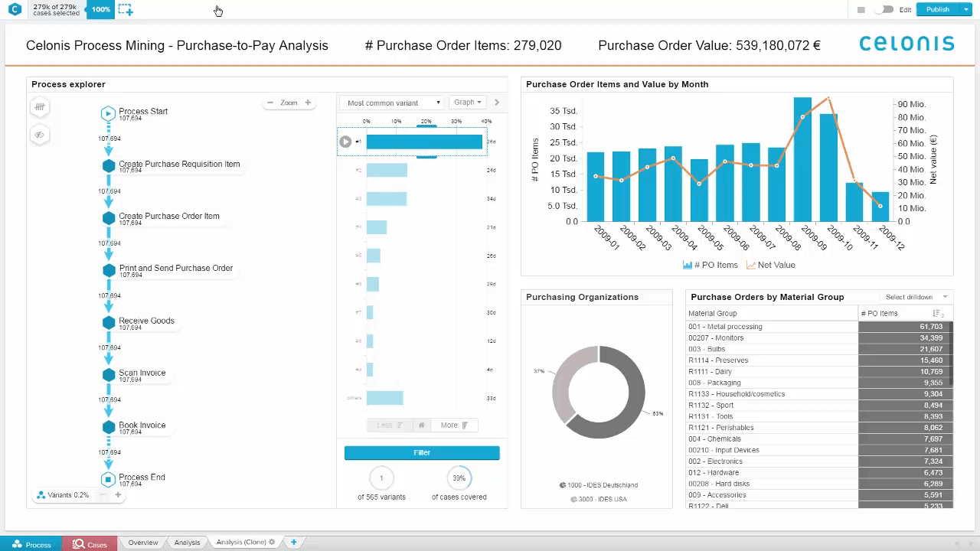
Task: Zoom out the process graph with minus
Action: coord(270,103)
